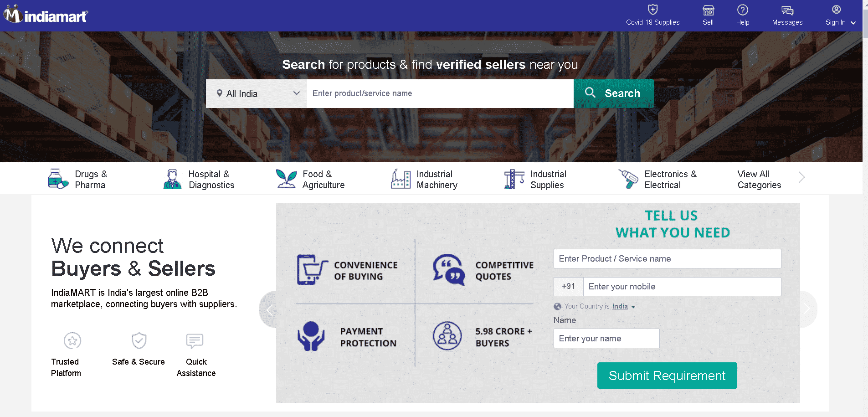
Task: Click the Safe & Secure shield icon
Action: (x=139, y=340)
